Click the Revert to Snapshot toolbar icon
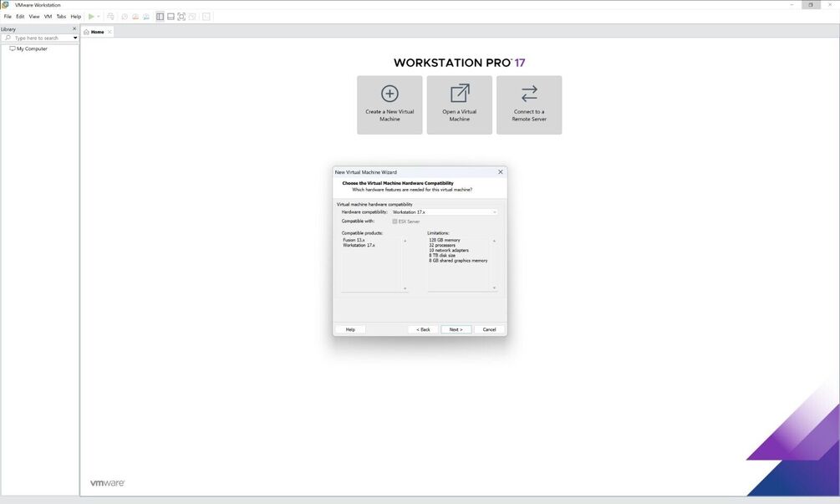This screenshot has width=840, height=504. click(x=135, y=17)
